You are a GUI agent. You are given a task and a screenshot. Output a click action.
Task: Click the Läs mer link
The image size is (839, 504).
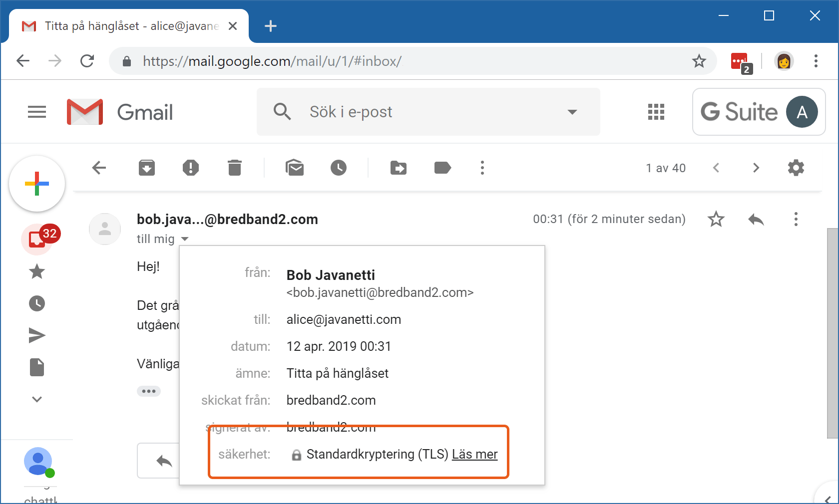[x=474, y=454]
